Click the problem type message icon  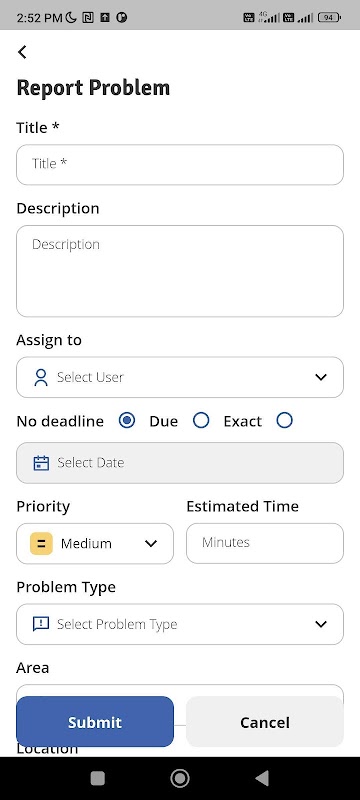click(41, 624)
